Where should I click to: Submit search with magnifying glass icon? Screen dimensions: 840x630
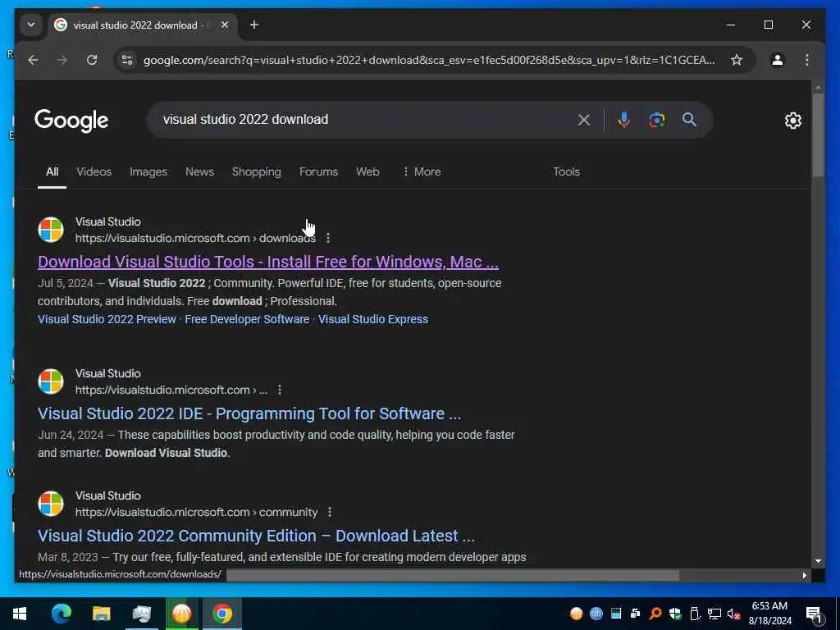[689, 120]
